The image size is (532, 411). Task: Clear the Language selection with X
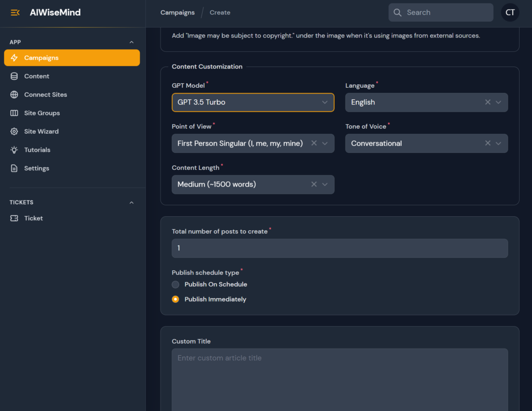coord(487,102)
